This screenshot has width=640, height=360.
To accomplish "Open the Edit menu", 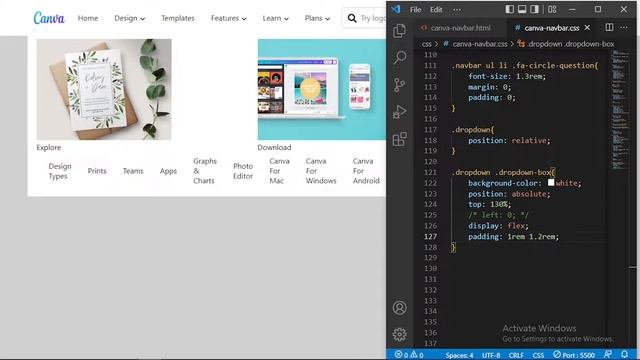I will tap(436, 9).
